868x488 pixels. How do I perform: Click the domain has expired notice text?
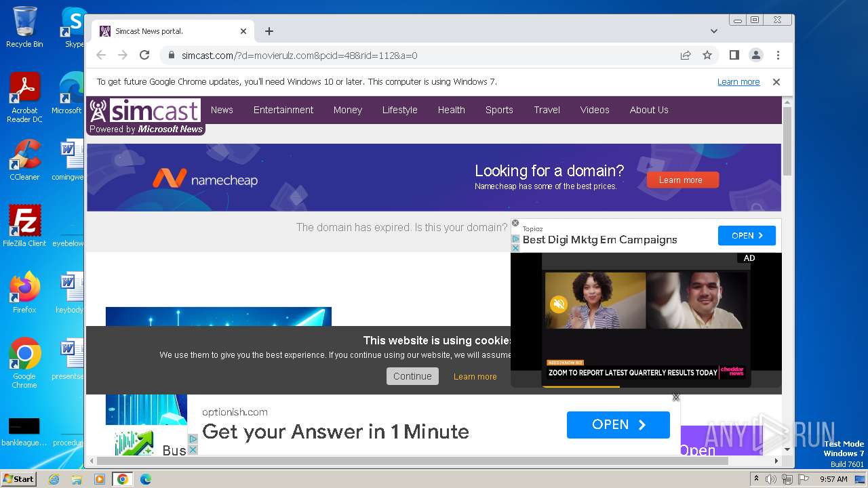[401, 227]
